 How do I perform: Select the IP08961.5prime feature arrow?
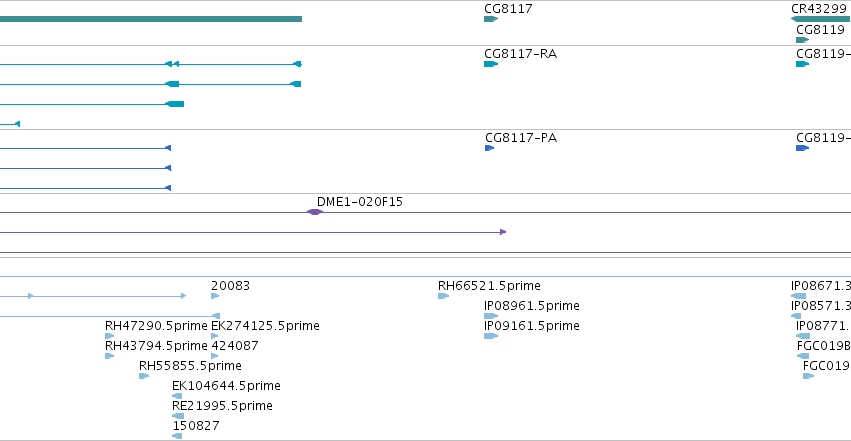(x=491, y=316)
